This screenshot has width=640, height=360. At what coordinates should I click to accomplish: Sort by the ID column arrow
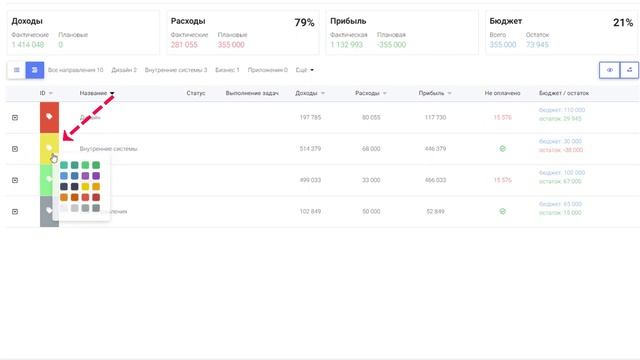(51, 93)
